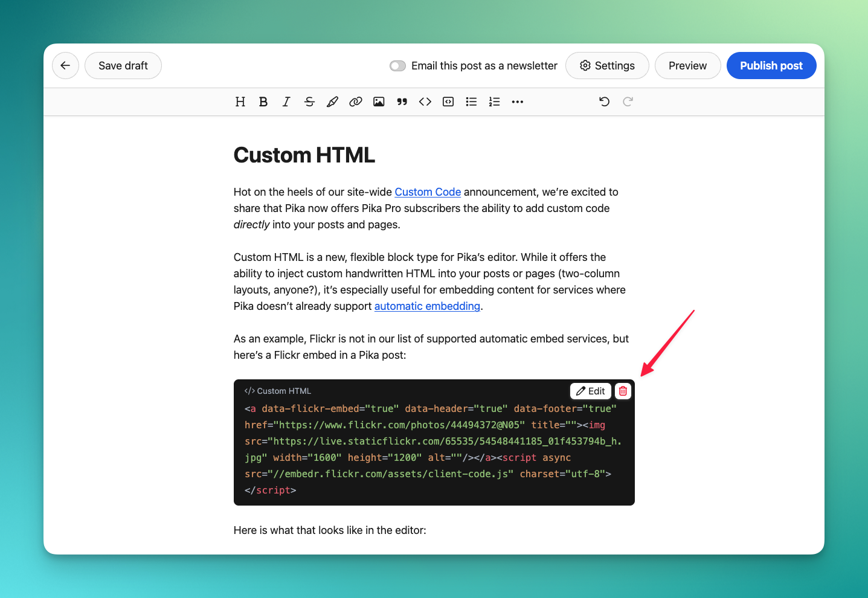
Task: Create a bulleted list
Action: [471, 101]
